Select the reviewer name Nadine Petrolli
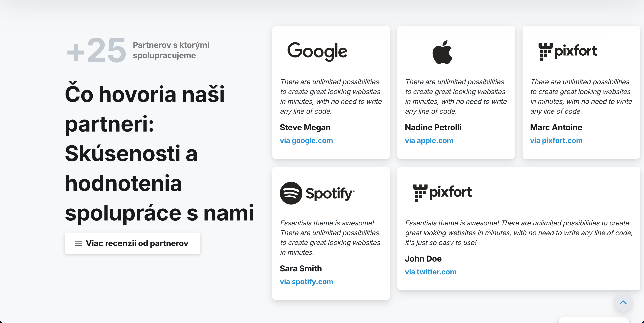The height and width of the screenshot is (323, 644). 433,127
